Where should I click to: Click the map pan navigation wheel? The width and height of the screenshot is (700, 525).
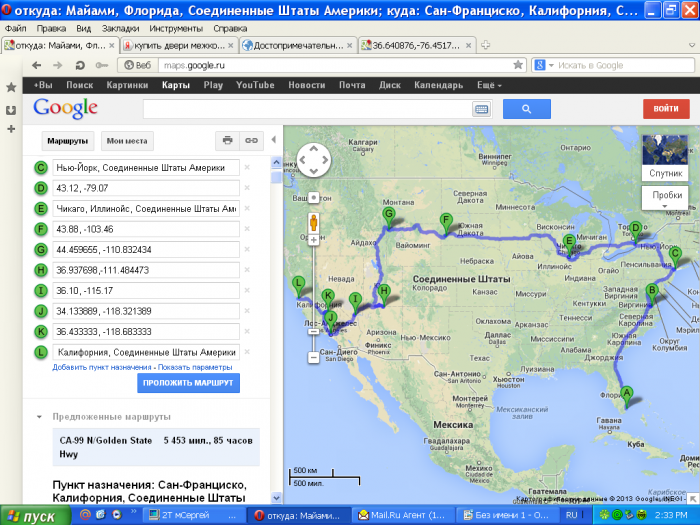[x=313, y=158]
